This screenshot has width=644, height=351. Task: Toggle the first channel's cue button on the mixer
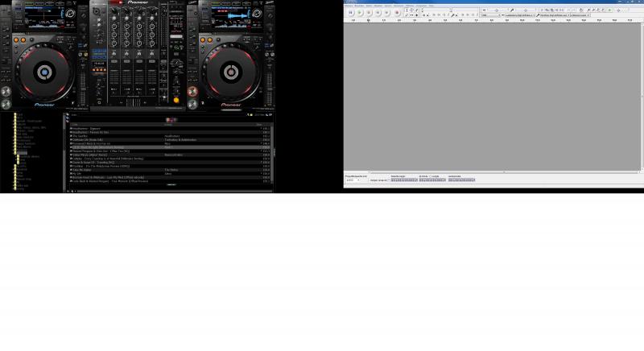point(114,61)
